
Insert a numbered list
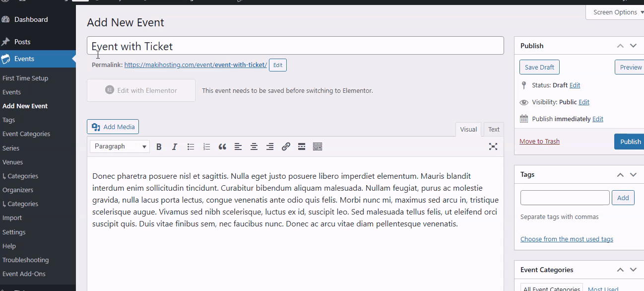[x=206, y=146]
